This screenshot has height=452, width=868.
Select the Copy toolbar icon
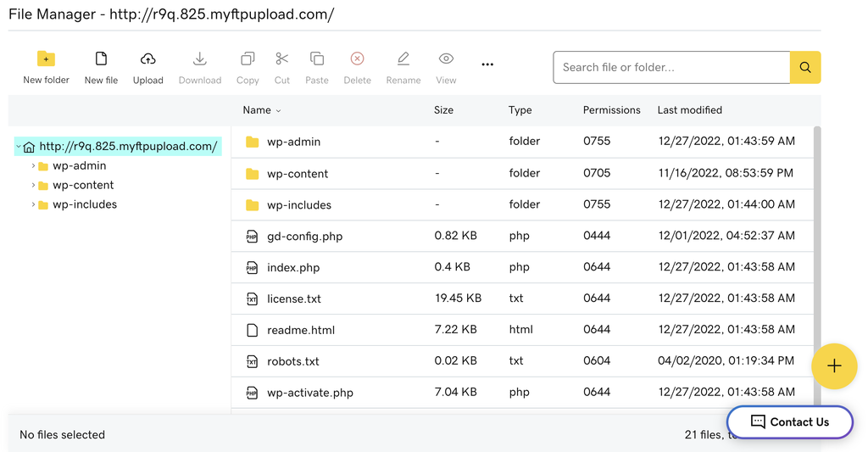coord(248,59)
